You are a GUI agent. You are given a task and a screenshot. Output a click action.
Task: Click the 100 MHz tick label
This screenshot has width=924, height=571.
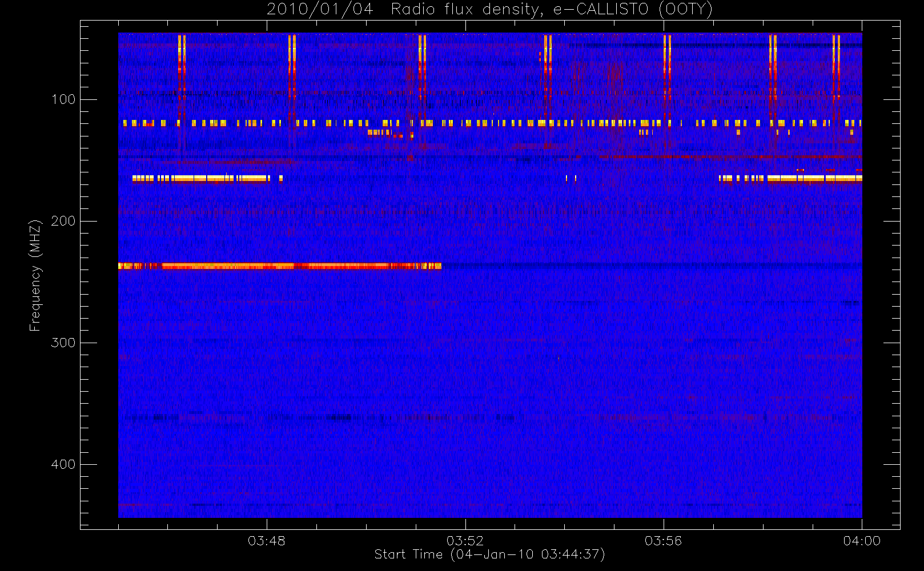coord(63,99)
